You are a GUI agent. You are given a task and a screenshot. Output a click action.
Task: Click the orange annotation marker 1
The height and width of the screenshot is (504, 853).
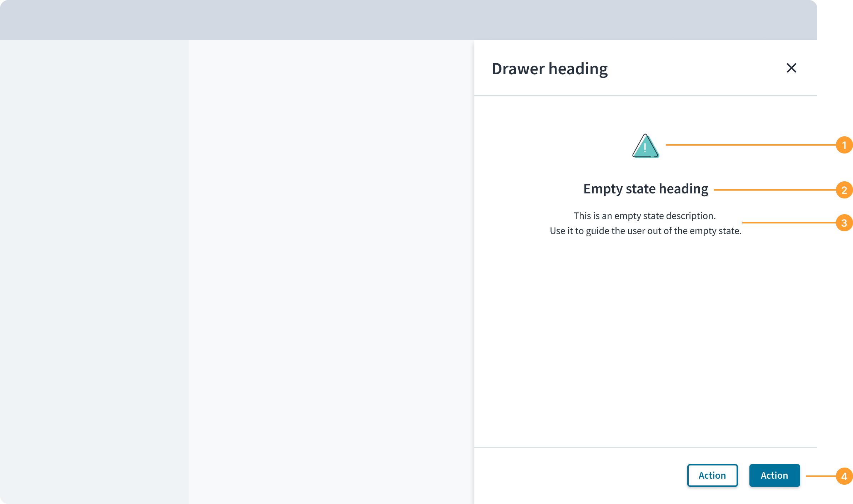[844, 145]
